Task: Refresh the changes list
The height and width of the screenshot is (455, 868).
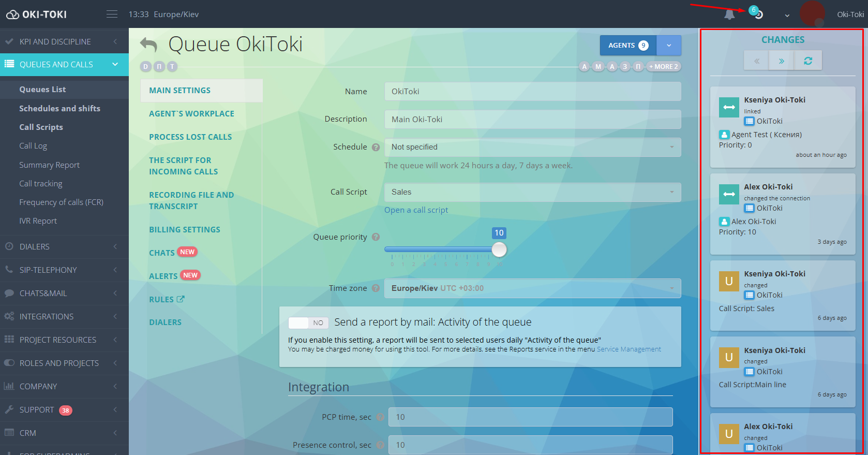Action: [x=808, y=61]
